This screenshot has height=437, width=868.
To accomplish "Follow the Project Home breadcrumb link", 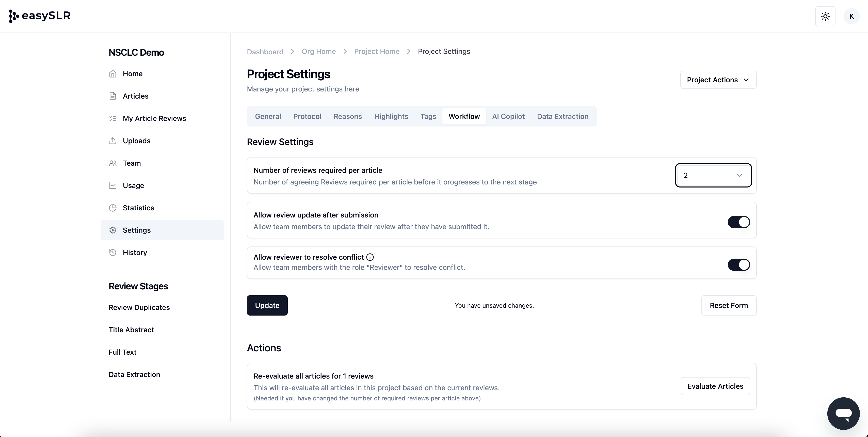I will pos(377,51).
